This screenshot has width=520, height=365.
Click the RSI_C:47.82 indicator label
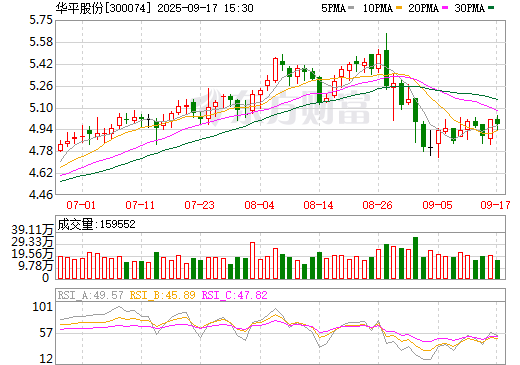235,295
